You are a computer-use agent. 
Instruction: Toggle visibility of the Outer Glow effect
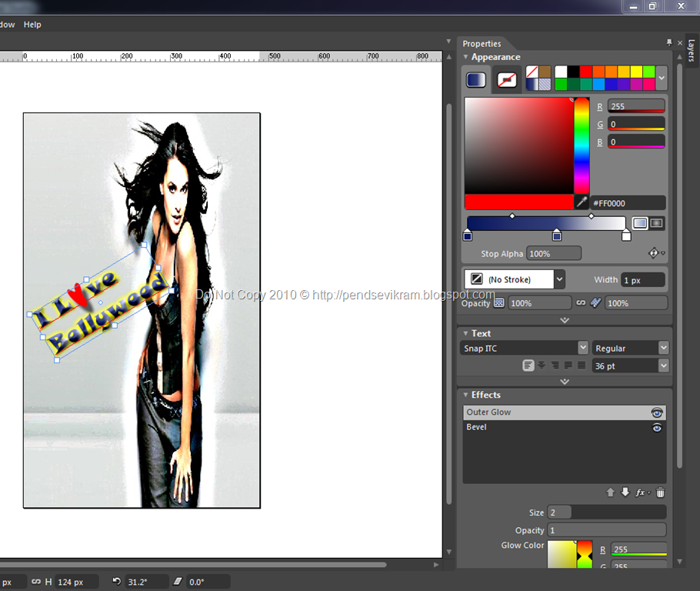point(657,412)
